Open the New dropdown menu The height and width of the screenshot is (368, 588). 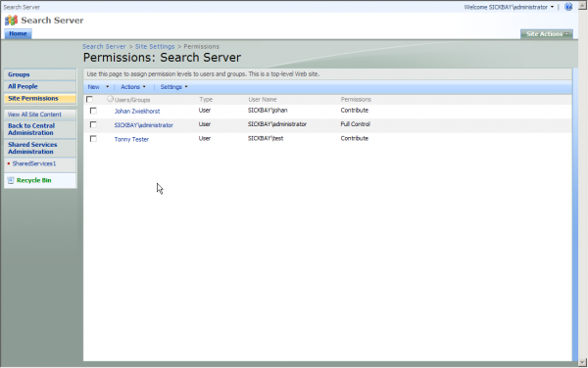(x=98, y=87)
